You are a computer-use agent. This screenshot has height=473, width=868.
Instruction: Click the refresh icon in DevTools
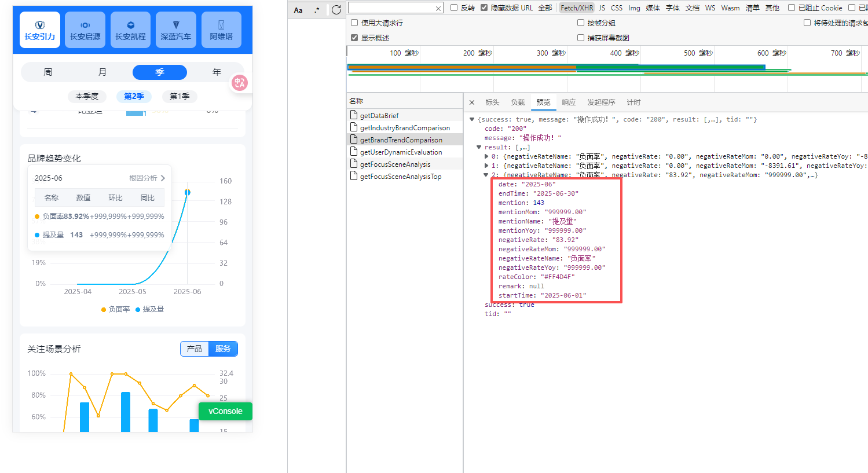[336, 10]
